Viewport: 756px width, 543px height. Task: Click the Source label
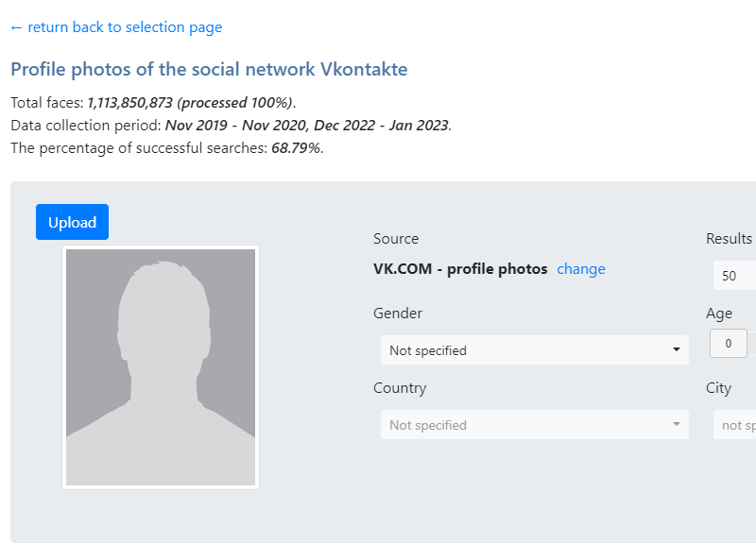click(396, 239)
